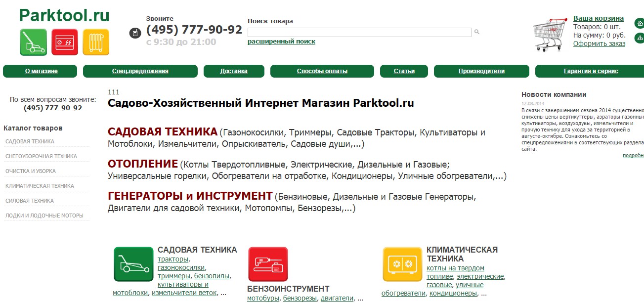Focus the product search field
This screenshot has height=303, width=644.
359,32
